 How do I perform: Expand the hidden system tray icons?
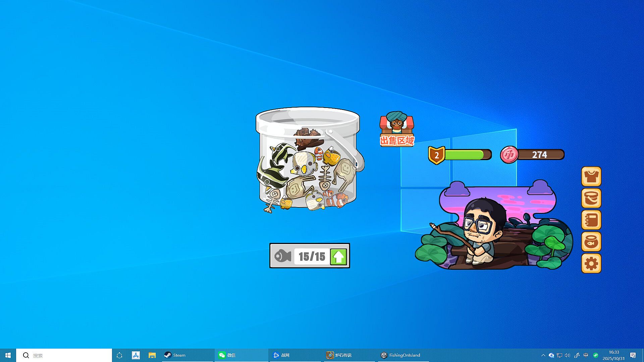[543, 355]
